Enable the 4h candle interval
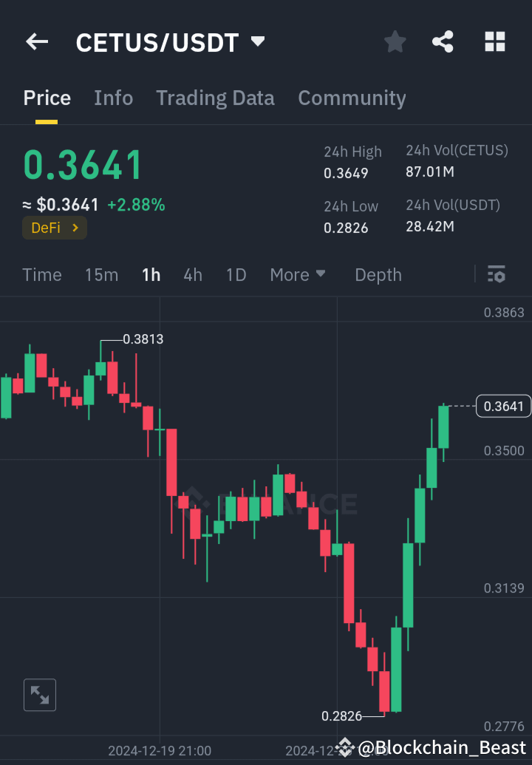This screenshot has height=765, width=532. pyautogui.click(x=192, y=274)
